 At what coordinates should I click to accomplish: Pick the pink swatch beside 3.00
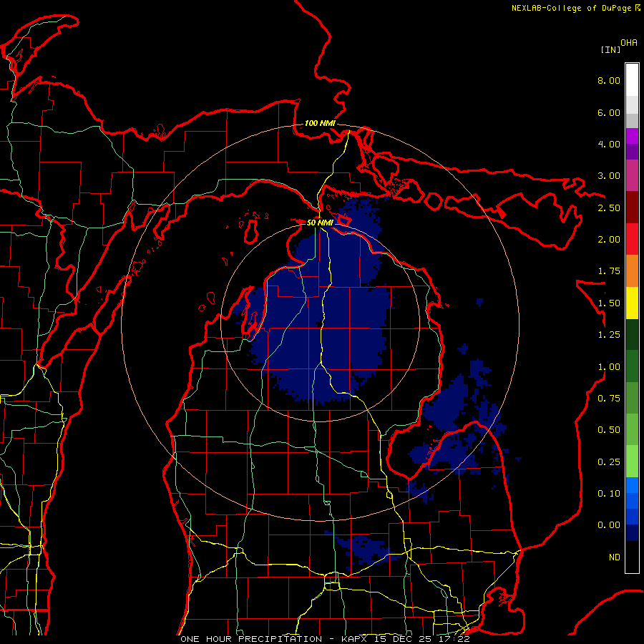[x=632, y=175]
